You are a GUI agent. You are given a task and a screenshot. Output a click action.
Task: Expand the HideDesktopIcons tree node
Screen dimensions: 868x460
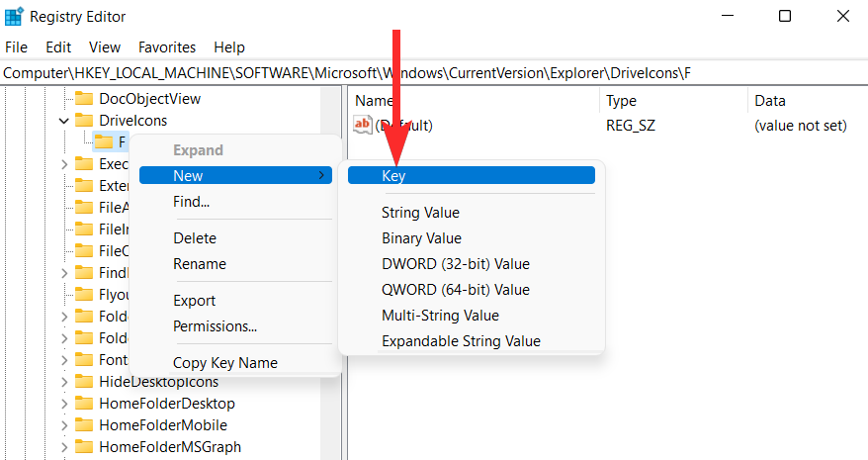coord(64,382)
